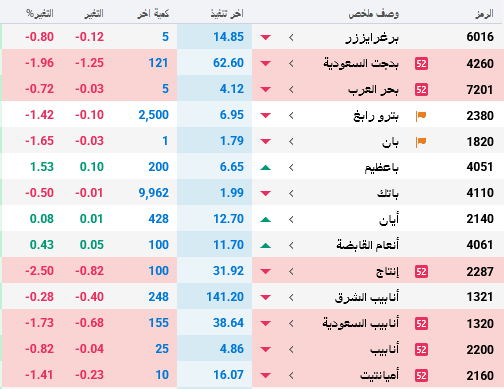Click the orange flag icon for بترو رابغ
The image size is (504, 389).
coord(421,116)
